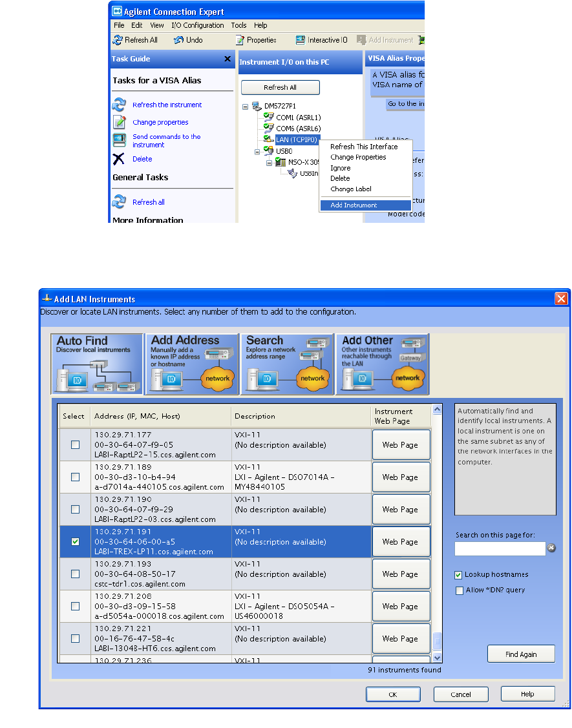Click the Agilent Connection Expert title icon

pos(117,11)
